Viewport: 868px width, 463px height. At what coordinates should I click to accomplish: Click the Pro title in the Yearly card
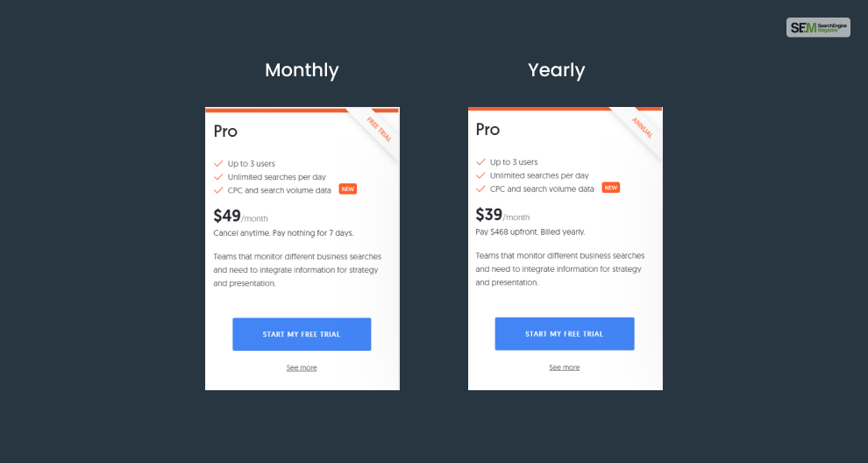point(487,130)
